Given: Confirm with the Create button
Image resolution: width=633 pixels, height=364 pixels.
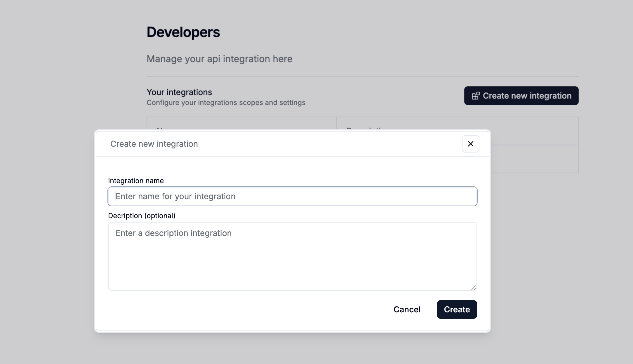Looking at the screenshot, I should tap(457, 309).
